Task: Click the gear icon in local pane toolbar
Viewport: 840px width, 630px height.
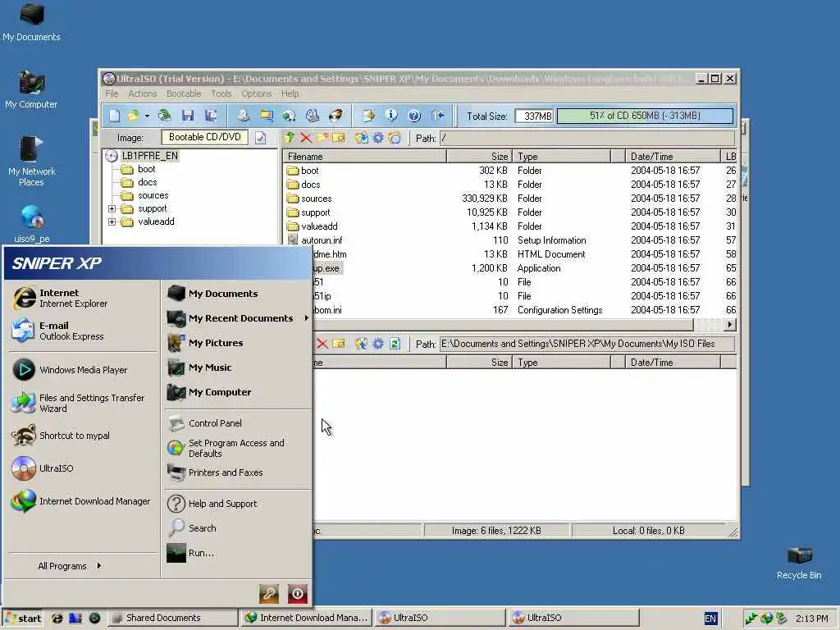Action: point(378,344)
